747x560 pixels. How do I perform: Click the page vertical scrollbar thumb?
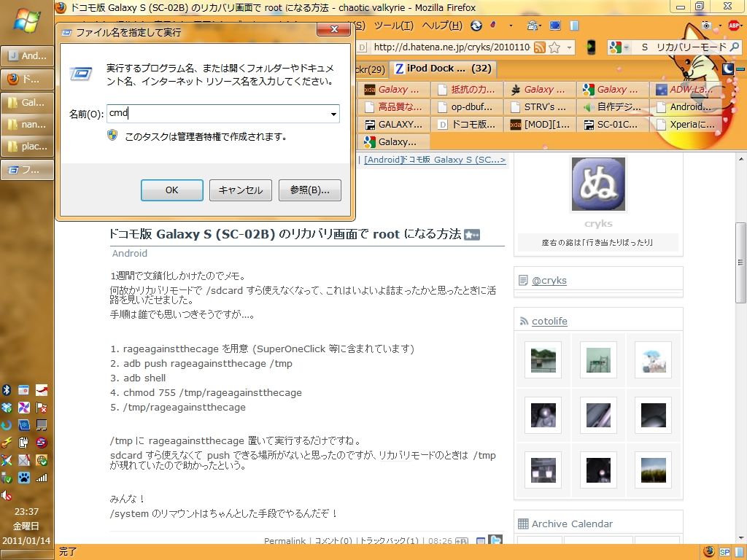[741, 262]
